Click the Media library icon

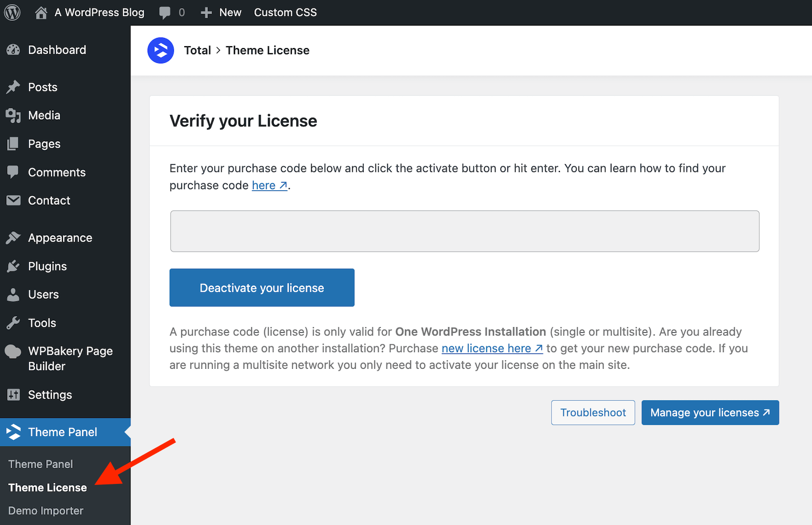13,116
